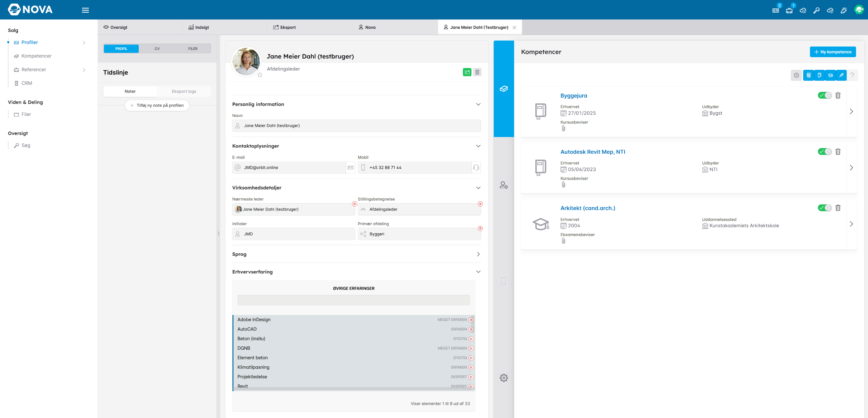Click the green export profile icon
This screenshot has width=868, height=418.
pos(467,72)
